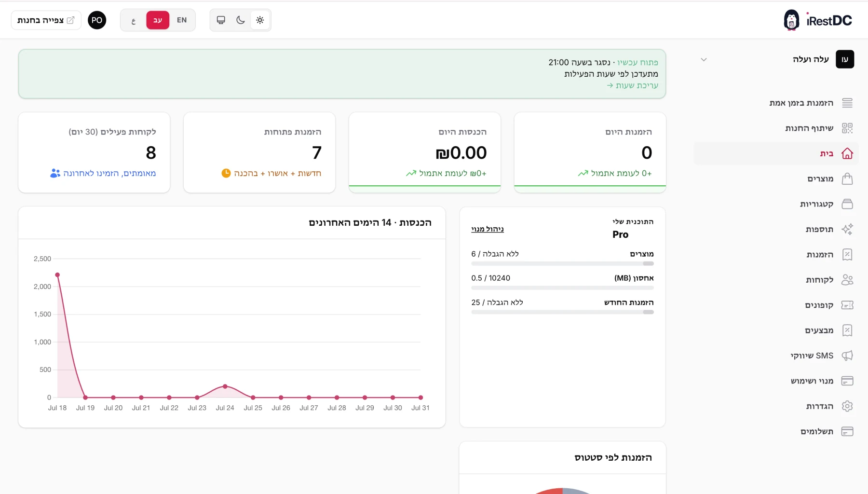Click the megaphone SMS marketing icon

coord(847,356)
